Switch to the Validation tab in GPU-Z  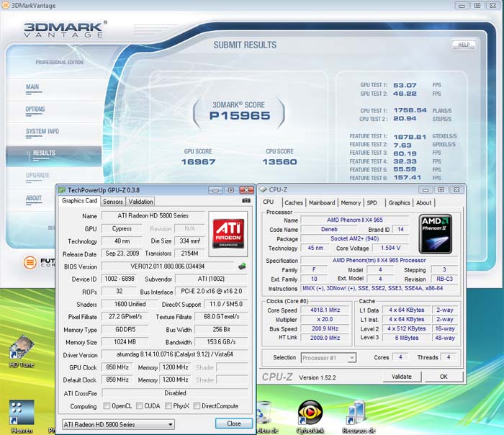(x=140, y=202)
